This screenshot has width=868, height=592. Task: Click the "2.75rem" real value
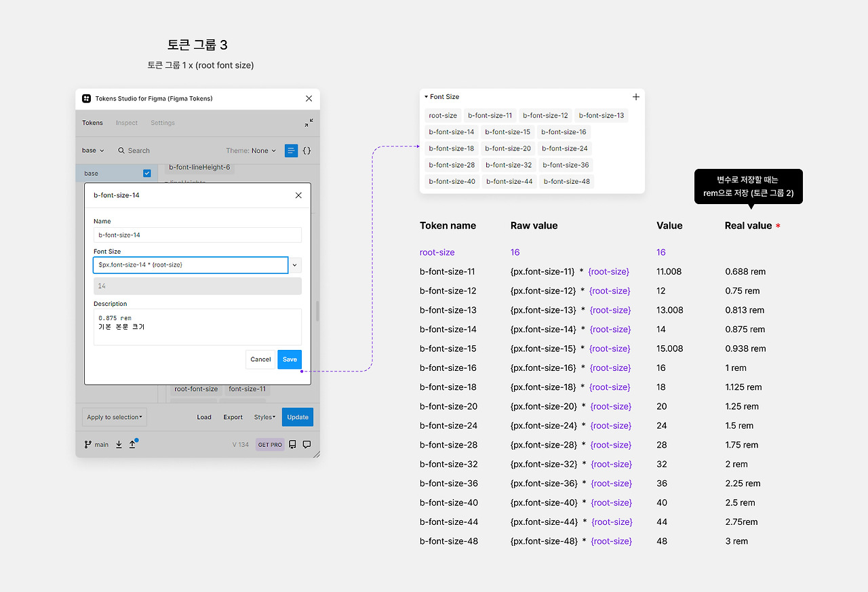741,522
